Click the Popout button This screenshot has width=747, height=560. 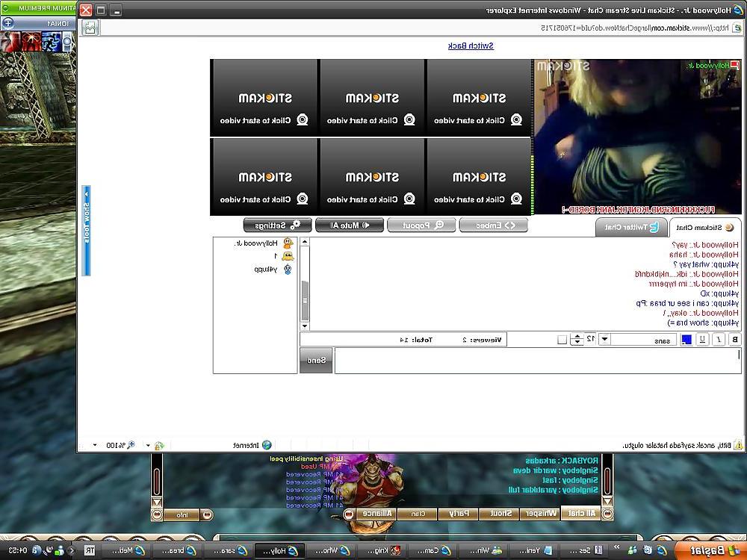[421, 225]
